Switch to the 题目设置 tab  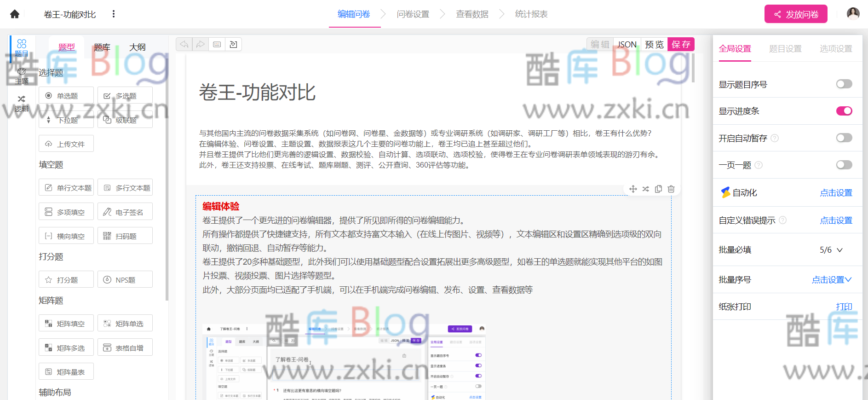[785, 48]
